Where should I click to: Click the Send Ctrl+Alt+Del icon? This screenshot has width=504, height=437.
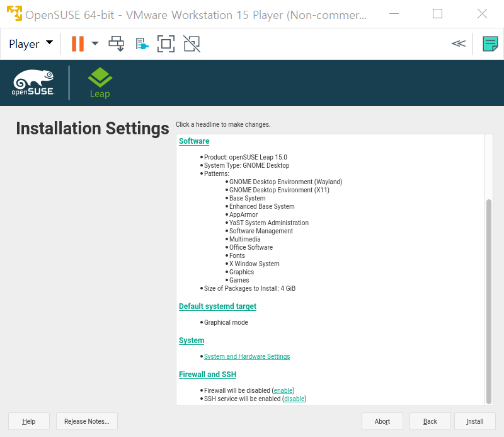(x=117, y=44)
